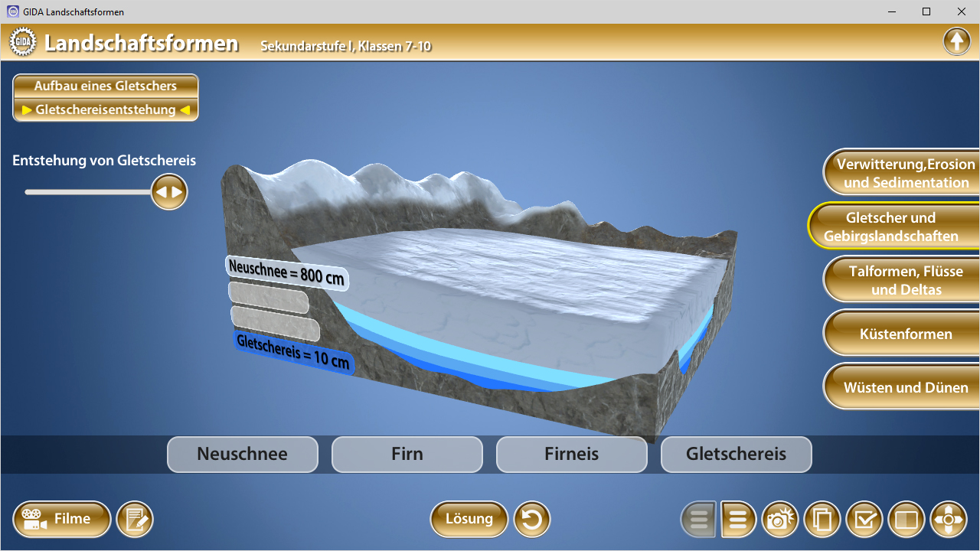Pick the Firneis answer label
980x551 pixels.
pos(572,455)
